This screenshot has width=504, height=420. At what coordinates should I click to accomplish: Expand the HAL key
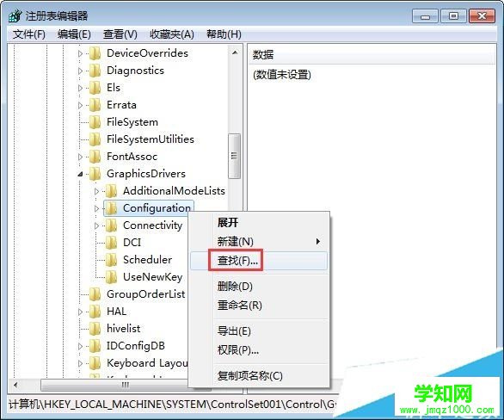click(80, 312)
